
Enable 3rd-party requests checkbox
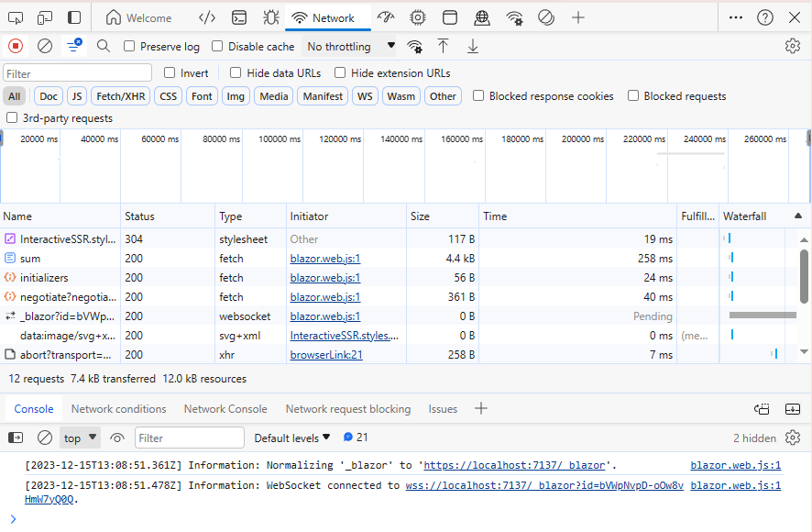tap(11, 118)
